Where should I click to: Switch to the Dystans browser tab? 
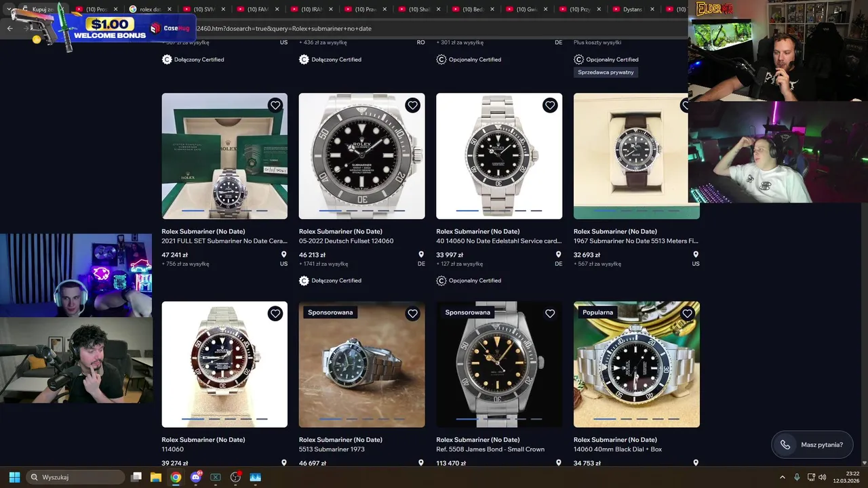point(634,9)
